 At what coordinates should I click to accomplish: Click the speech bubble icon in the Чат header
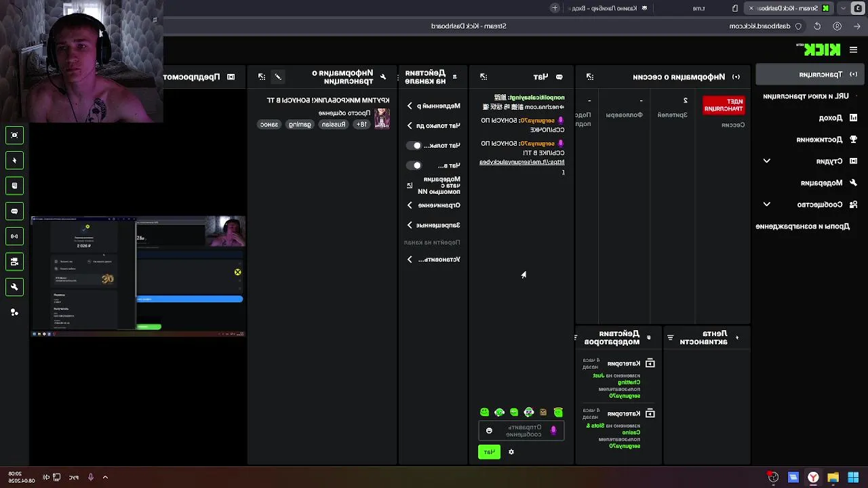click(559, 77)
